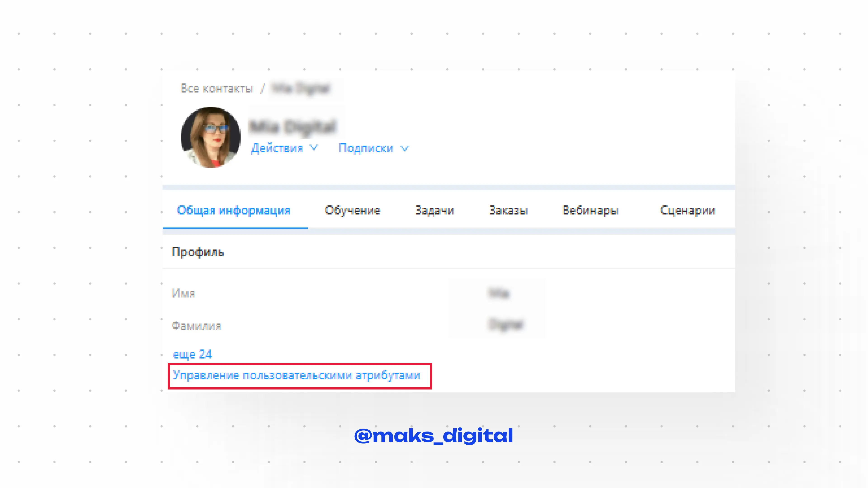Open the Задачи tab
868x488 pixels.
point(434,210)
